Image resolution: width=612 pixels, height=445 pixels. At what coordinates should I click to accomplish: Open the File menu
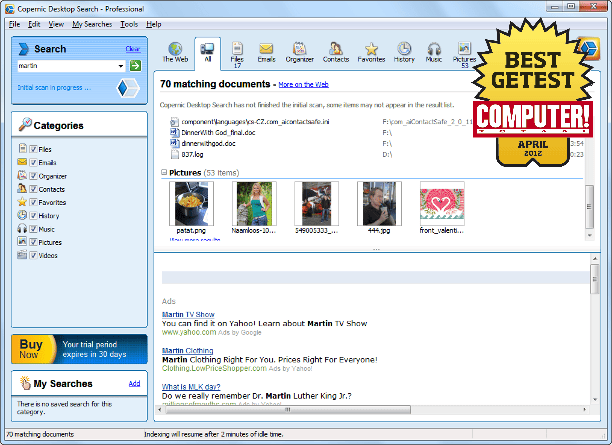[14, 24]
